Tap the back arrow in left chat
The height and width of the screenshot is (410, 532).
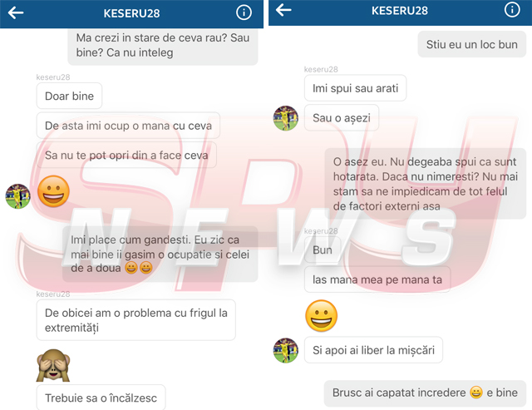click(16, 13)
